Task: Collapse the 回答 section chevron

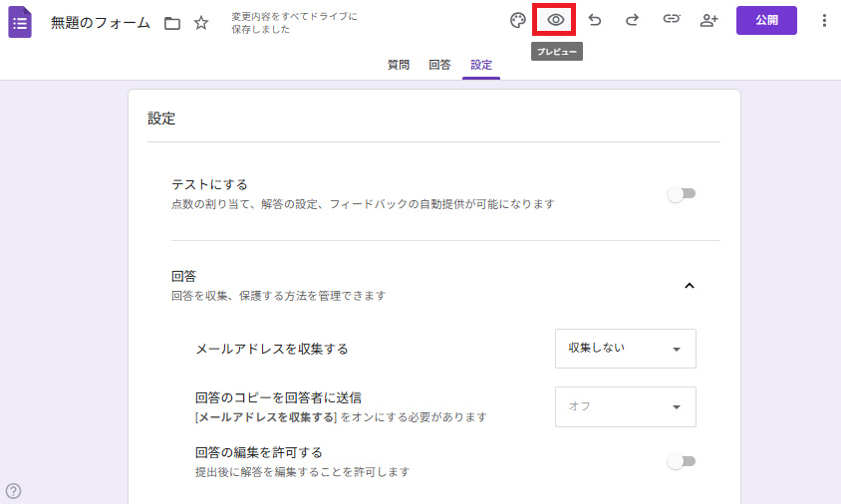Action: pos(689,286)
